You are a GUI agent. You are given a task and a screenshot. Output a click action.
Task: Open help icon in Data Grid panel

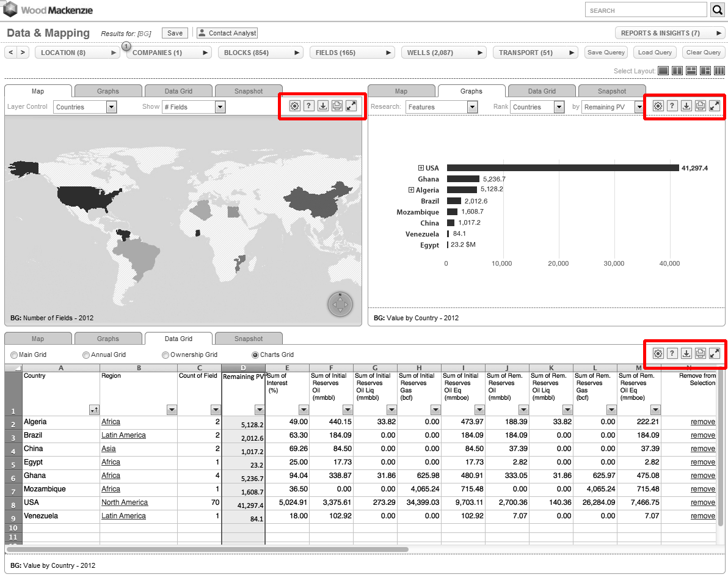pos(672,353)
